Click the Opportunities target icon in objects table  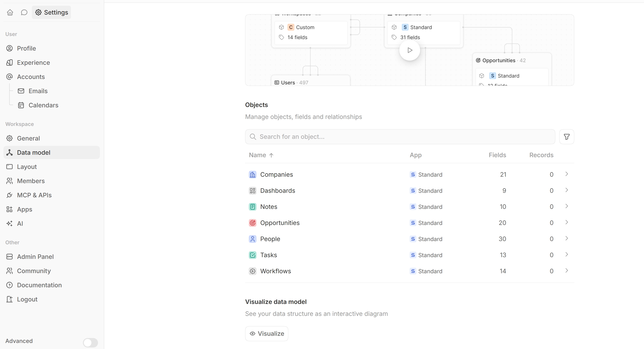pyautogui.click(x=252, y=223)
